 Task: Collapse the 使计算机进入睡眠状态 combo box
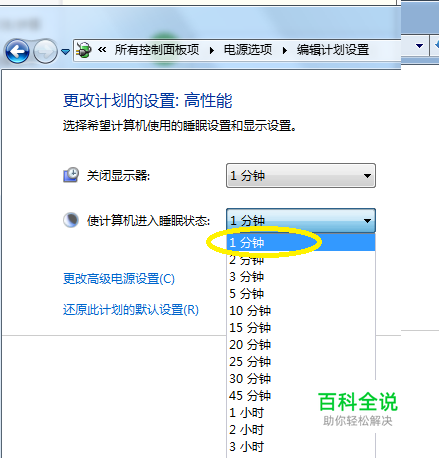point(301,220)
